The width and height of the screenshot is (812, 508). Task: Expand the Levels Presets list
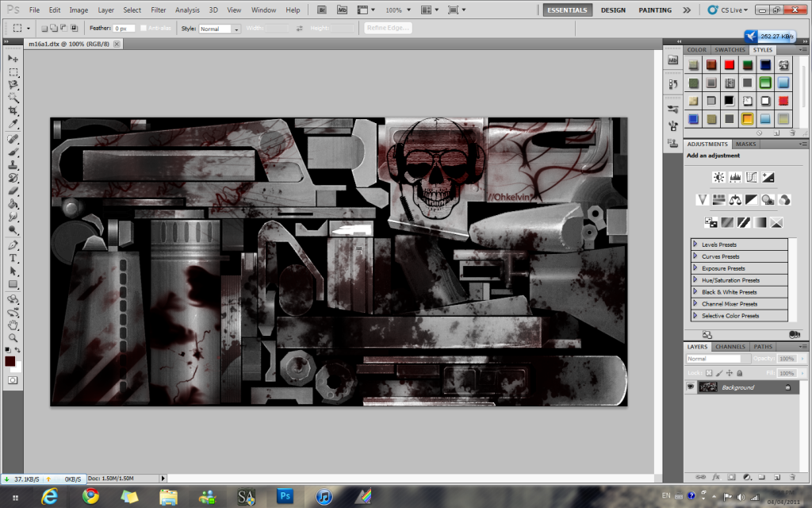coord(695,244)
